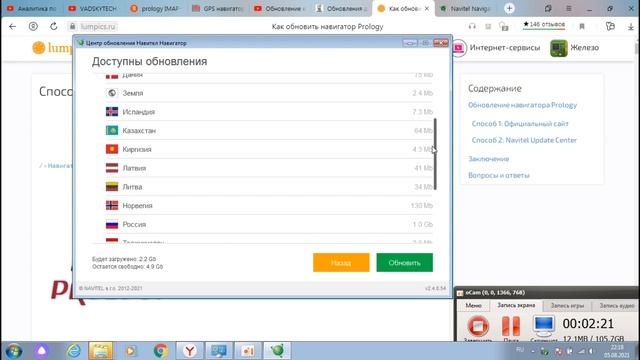Viewport: 640px width, 360px height.
Task: Click the Navitel window title icon
Action: pos(81,43)
